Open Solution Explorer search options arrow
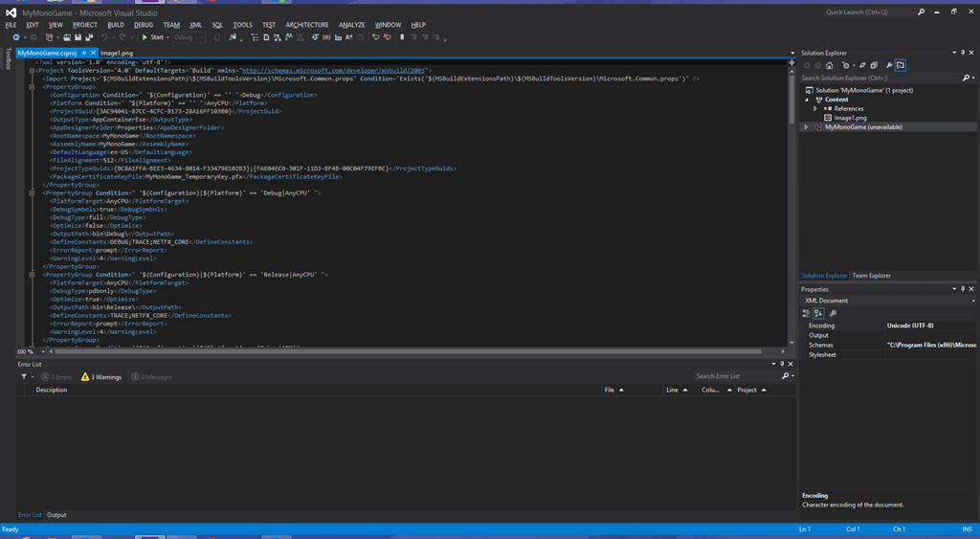980x539 pixels. [973, 79]
